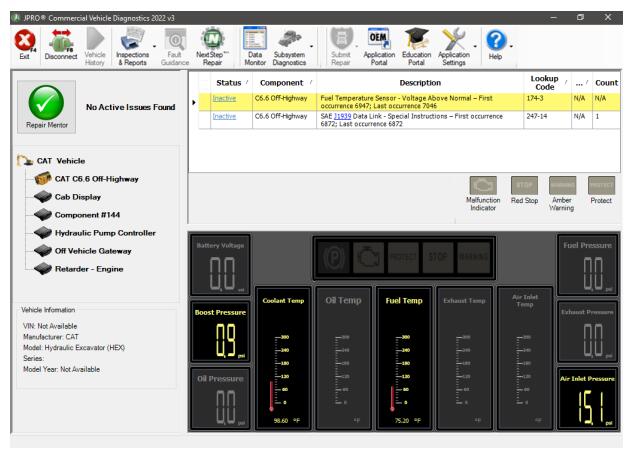Click the STOP dashboard indicator
Viewport: 625px width, 452px height.
(438, 257)
